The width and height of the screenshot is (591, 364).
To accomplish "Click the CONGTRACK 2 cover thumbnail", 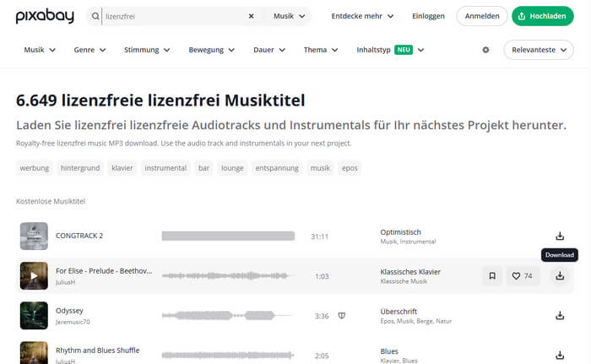I will [34, 236].
